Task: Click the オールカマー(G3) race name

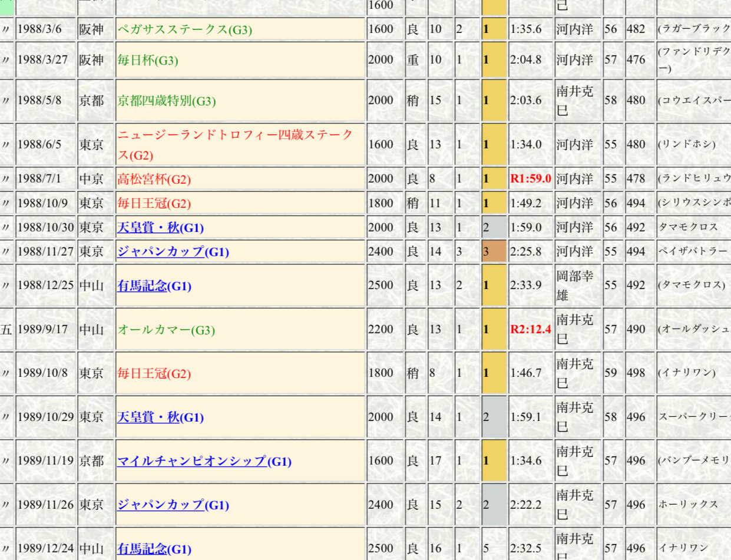Action: point(167,330)
